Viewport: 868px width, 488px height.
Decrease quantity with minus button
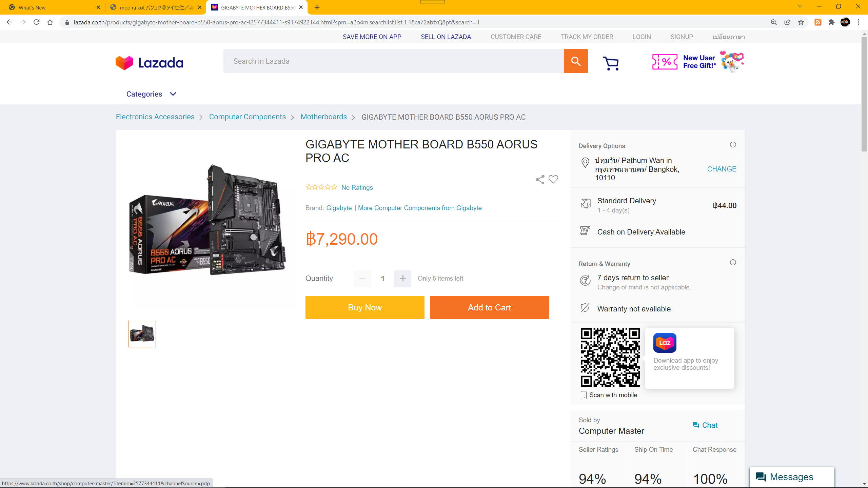(362, 279)
